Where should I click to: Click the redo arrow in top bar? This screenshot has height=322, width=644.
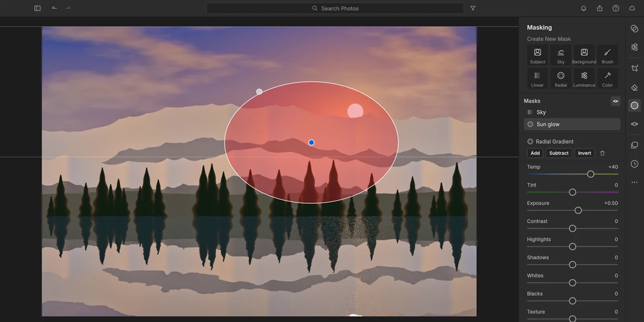pos(68,8)
